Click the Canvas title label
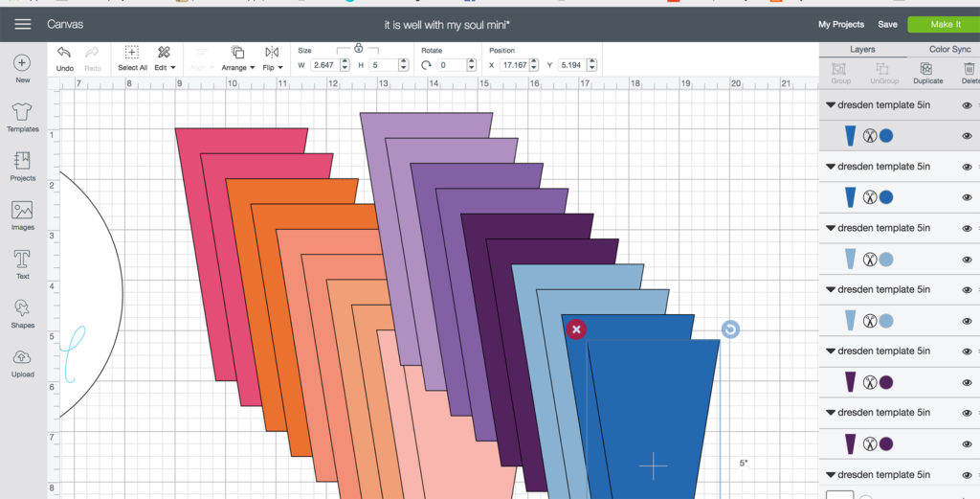The width and height of the screenshot is (980, 499). click(x=65, y=24)
